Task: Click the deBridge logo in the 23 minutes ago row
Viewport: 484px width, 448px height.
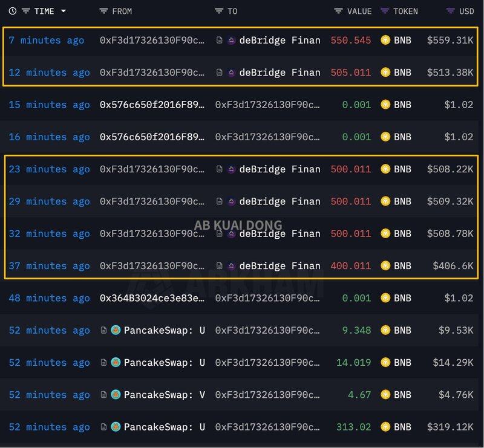Action: [x=231, y=169]
